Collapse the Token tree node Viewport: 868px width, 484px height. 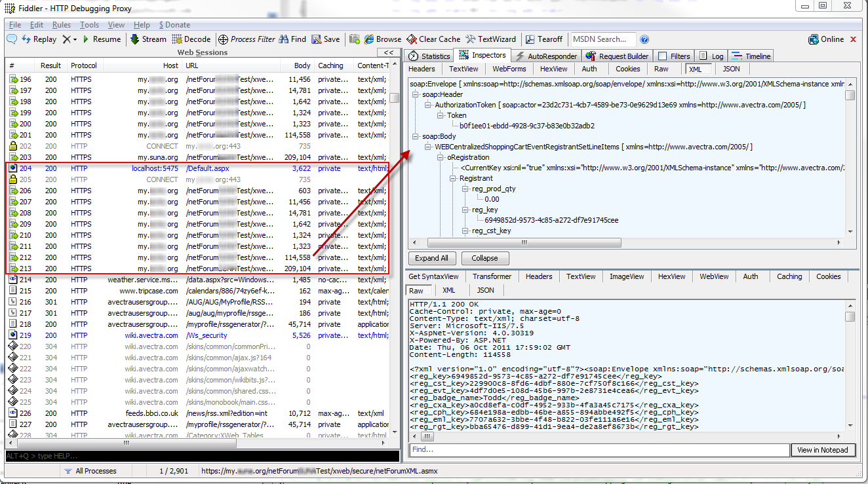[x=440, y=115]
